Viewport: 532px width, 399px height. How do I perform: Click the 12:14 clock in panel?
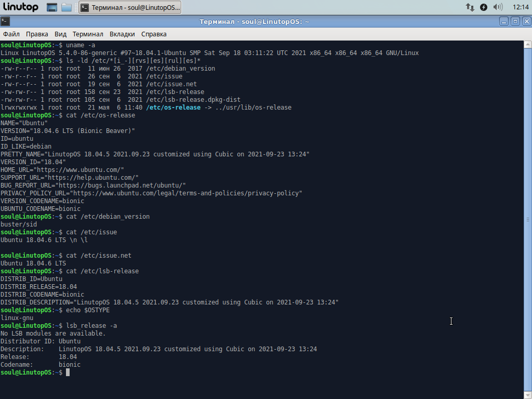(x=521, y=7)
